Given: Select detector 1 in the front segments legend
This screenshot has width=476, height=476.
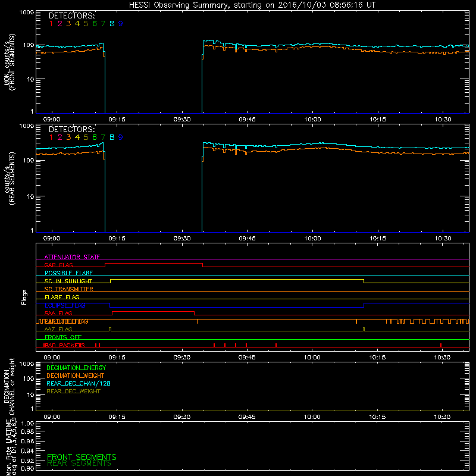Looking at the screenshot, I should [51, 24].
